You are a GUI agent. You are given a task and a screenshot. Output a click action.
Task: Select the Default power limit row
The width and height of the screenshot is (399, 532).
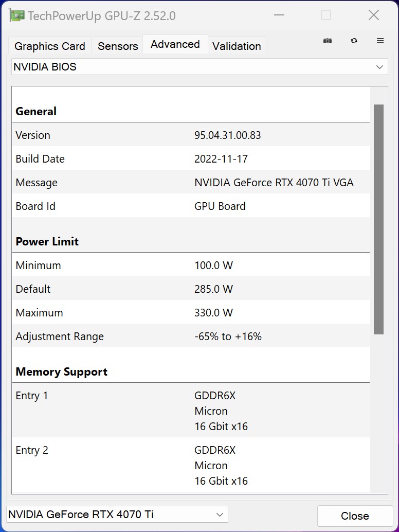[190, 289]
